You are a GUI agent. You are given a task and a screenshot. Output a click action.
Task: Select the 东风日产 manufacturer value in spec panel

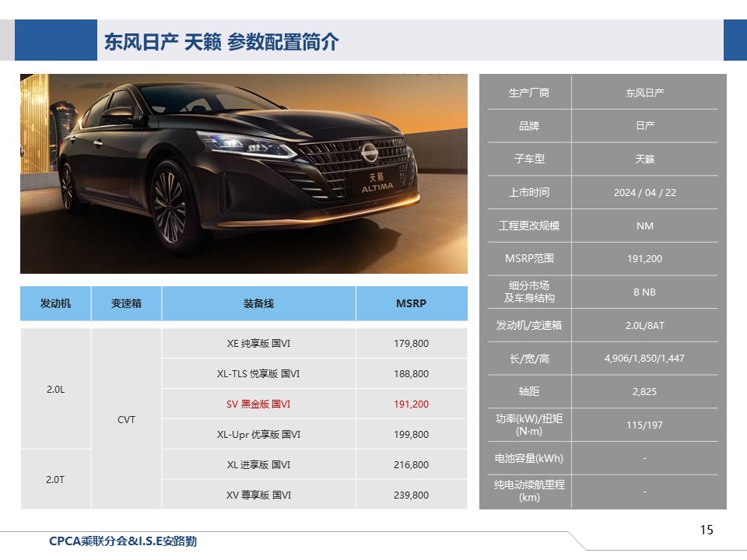click(x=644, y=93)
